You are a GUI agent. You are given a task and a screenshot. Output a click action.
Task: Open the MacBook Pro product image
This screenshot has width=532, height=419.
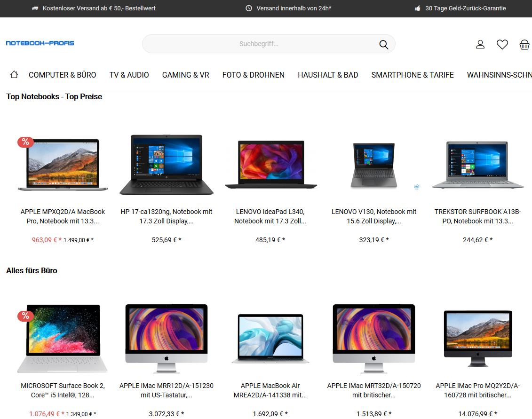tap(63, 165)
